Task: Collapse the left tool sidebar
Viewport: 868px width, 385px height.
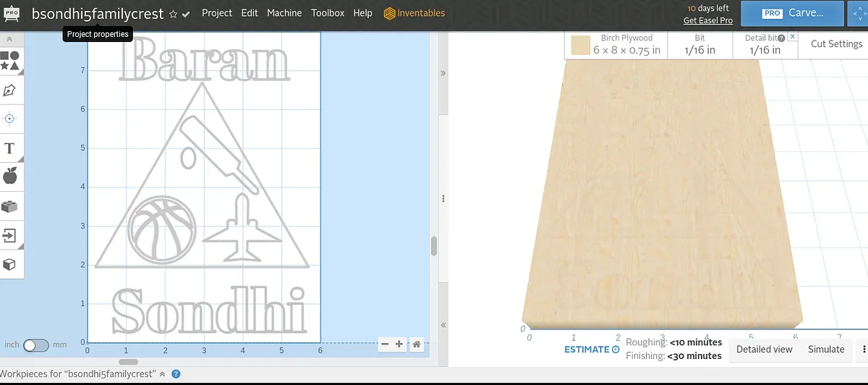Action: pos(10,39)
